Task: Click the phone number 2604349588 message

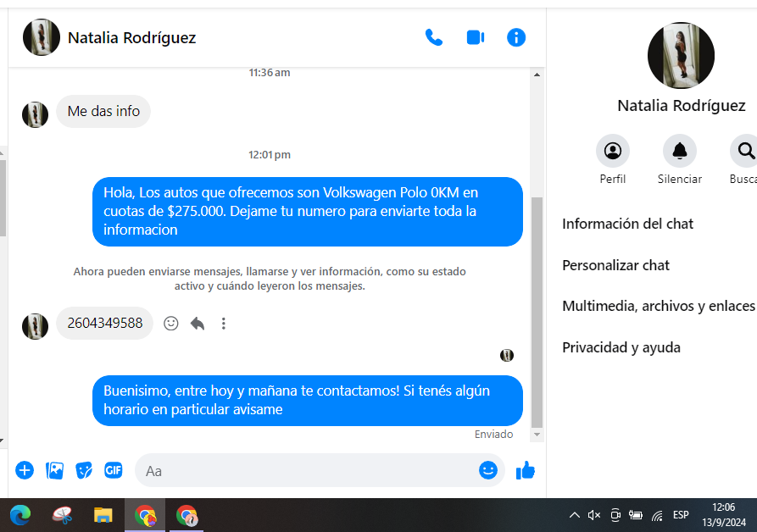Action: [105, 323]
